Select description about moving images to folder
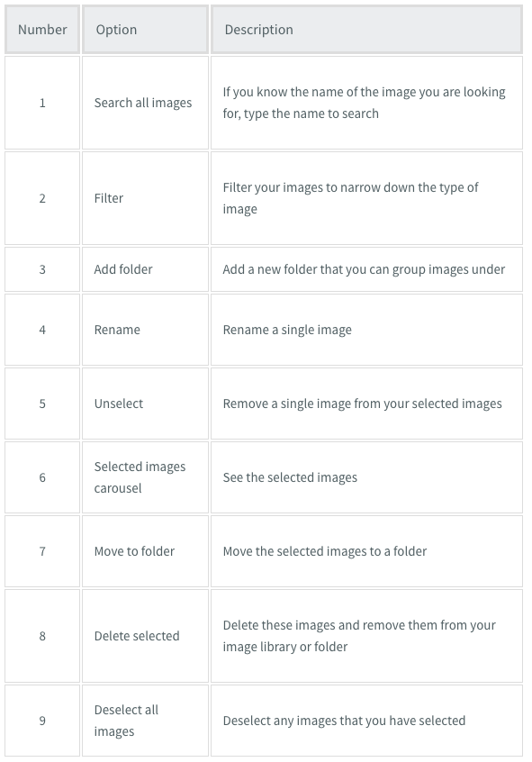 [x=325, y=551]
